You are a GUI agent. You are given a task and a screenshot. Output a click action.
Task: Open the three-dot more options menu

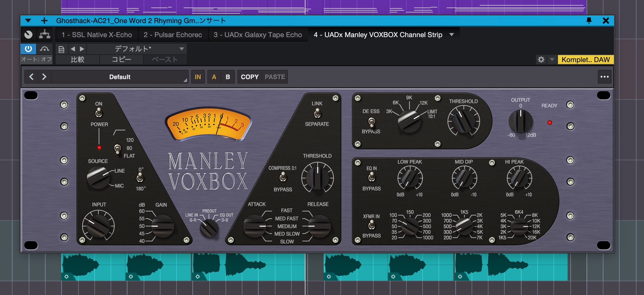[605, 77]
